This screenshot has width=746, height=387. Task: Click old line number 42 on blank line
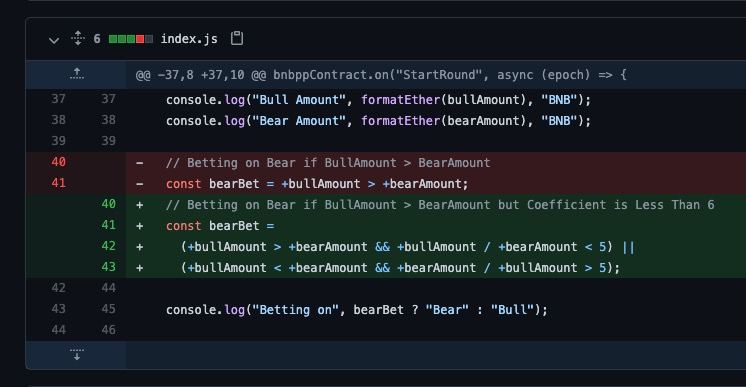coord(59,288)
